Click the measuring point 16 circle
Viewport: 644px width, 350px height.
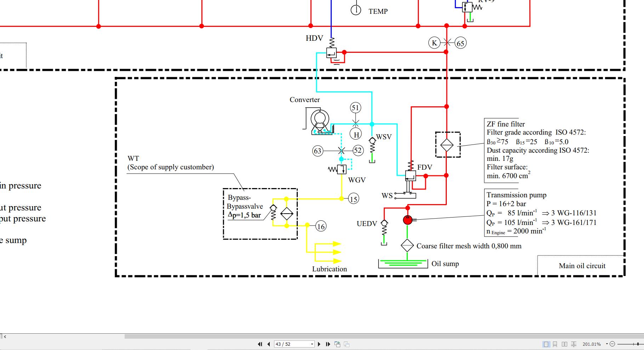click(320, 226)
